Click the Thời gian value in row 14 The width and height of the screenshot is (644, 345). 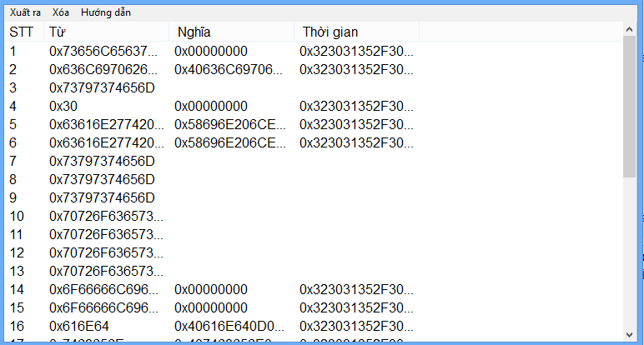(356, 290)
